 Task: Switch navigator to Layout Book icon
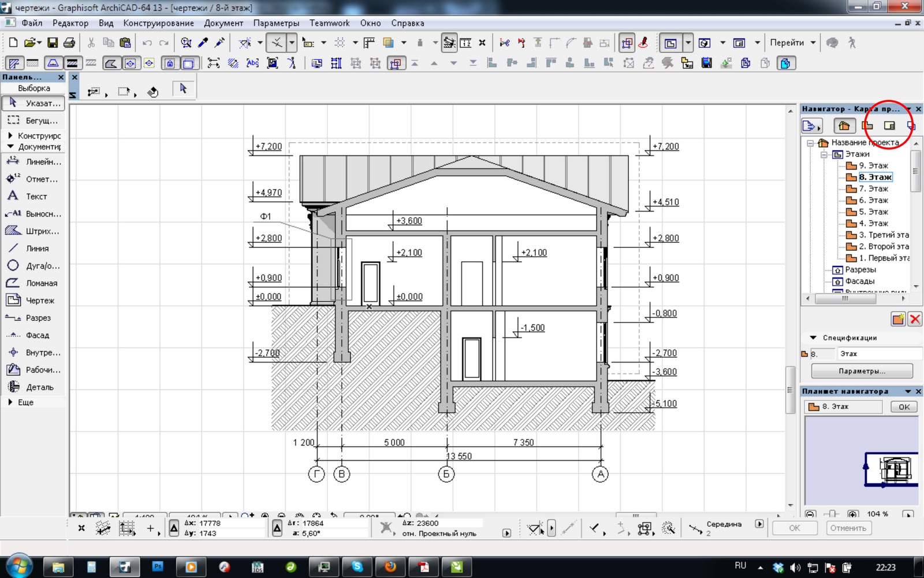pyautogui.click(x=890, y=125)
